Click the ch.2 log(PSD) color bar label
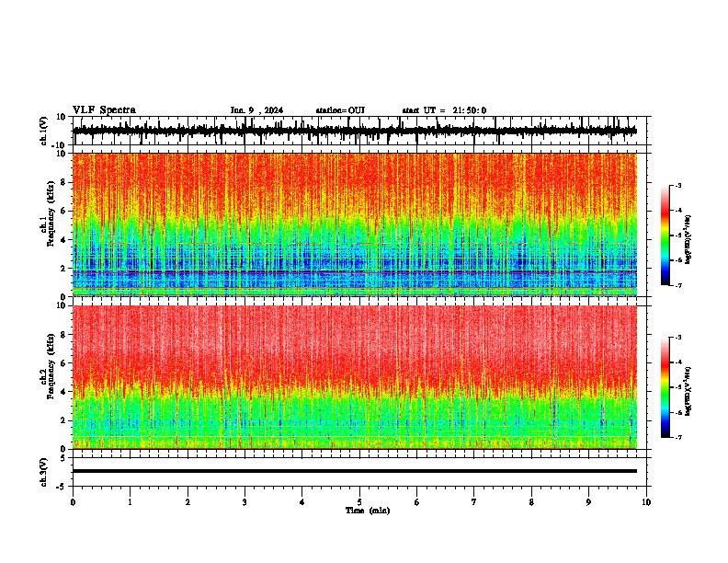Viewport: 728px width, 563px height. (x=688, y=391)
